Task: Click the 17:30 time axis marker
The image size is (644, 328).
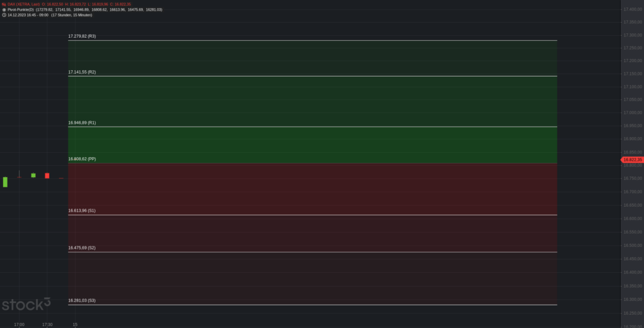Action: pyautogui.click(x=47, y=324)
